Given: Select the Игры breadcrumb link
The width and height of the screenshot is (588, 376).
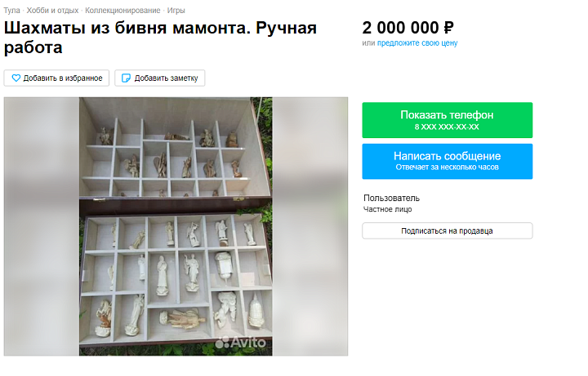Looking at the screenshot, I should (x=176, y=11).
